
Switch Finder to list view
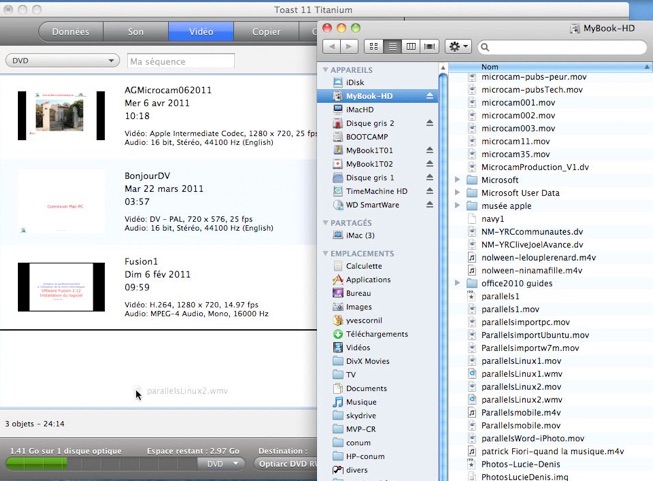click(392, 47)
